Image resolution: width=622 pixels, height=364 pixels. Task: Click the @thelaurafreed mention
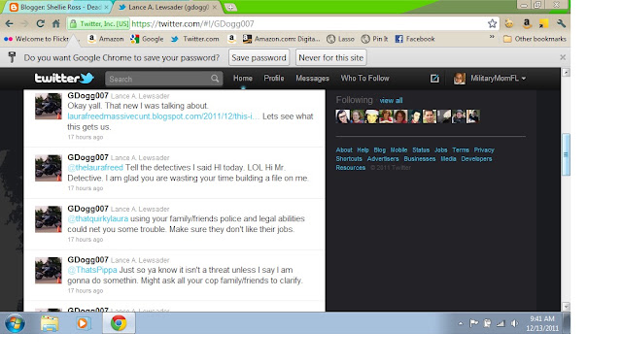(x=95, y=168)
